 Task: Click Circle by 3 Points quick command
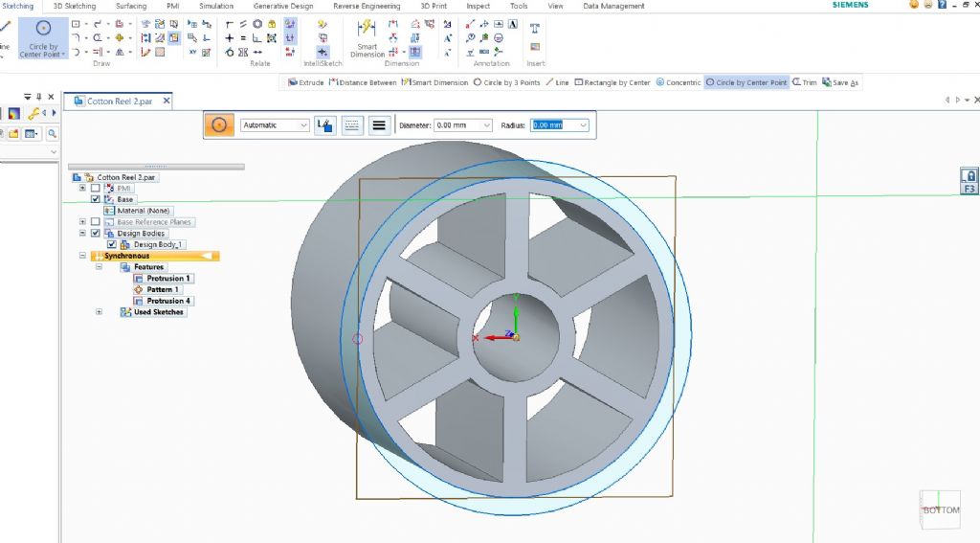click(507, 82)
